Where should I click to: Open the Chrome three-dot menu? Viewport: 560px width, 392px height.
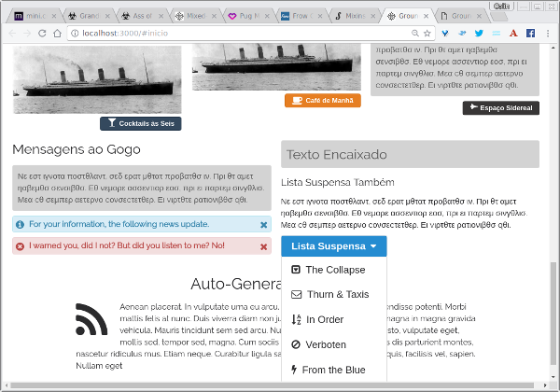[x=548, y=34]
